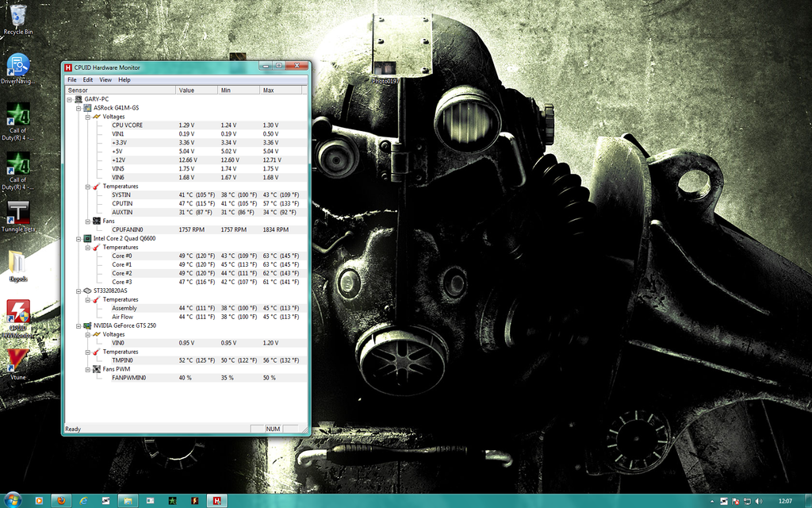Click the thermometer icon beside Temperatures
The image size is (812, 508).
(x=96, y=186)
